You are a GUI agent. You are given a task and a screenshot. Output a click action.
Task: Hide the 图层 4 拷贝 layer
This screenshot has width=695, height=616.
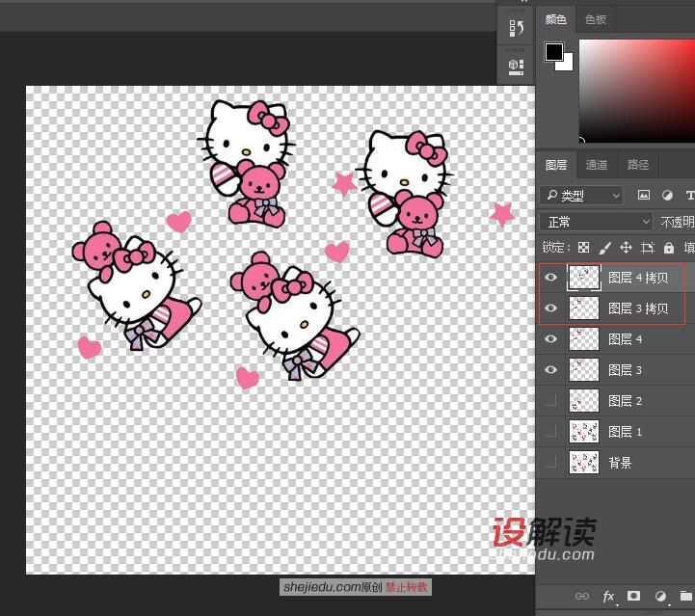(551, 279)
